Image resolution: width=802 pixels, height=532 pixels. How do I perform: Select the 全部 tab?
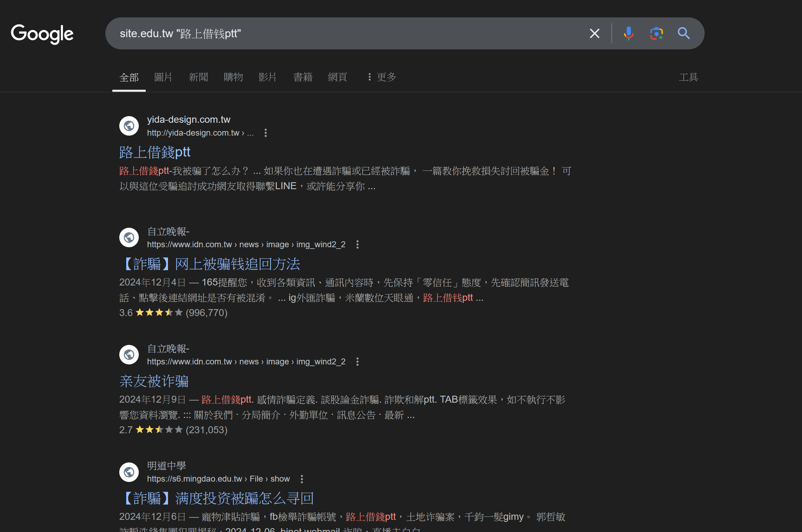point(129,77)
